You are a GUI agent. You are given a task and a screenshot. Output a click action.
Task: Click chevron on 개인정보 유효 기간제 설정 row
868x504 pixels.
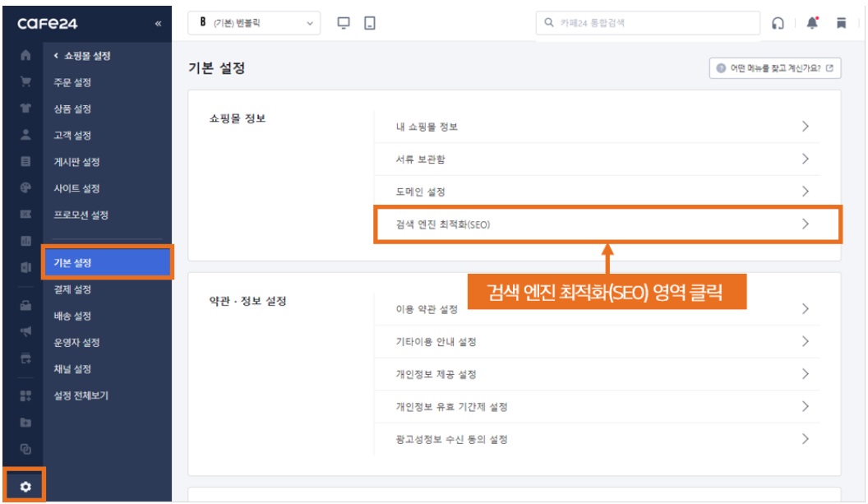pos(806,406)
